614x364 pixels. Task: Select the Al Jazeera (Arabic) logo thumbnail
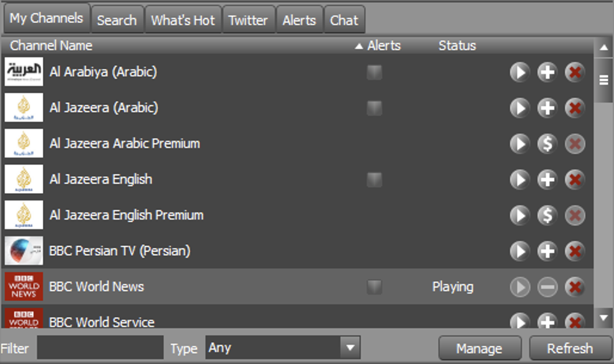[x=24, y=108]
